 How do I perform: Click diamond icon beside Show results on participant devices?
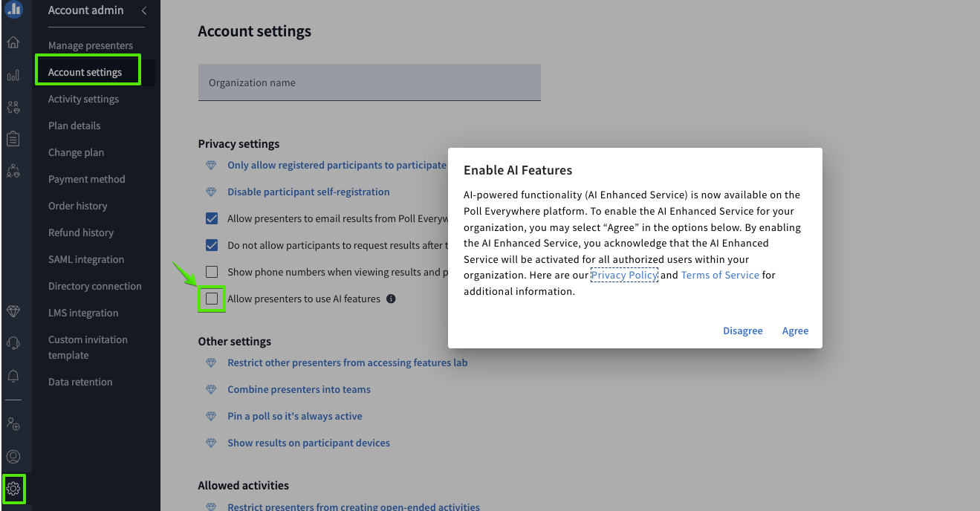click(x=212, y=443)
